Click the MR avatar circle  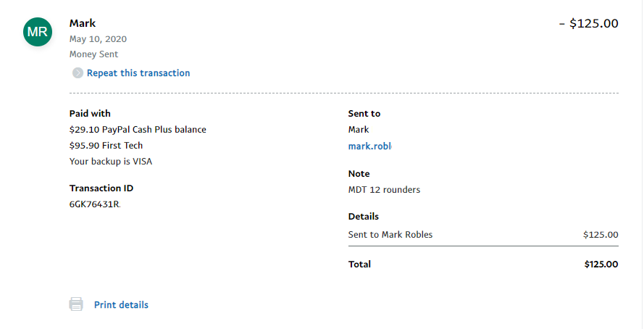coord(37,32)
